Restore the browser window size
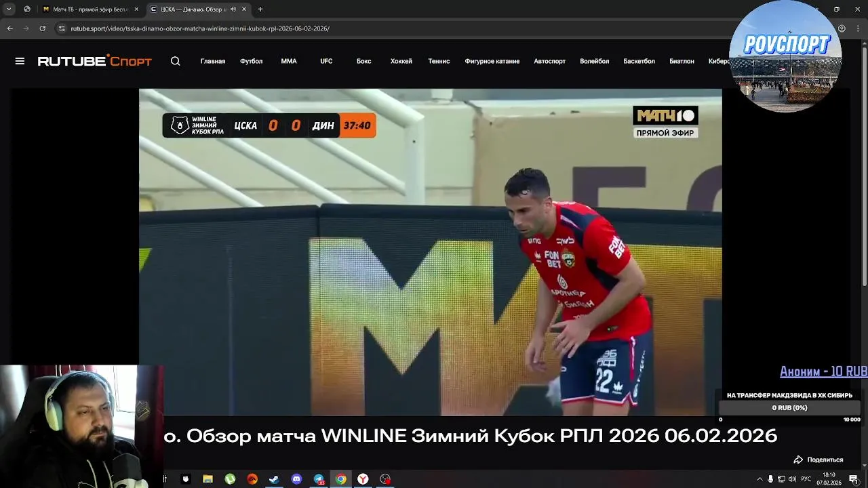The width and height of the screenshot is (868, 488). pos(837,9)
